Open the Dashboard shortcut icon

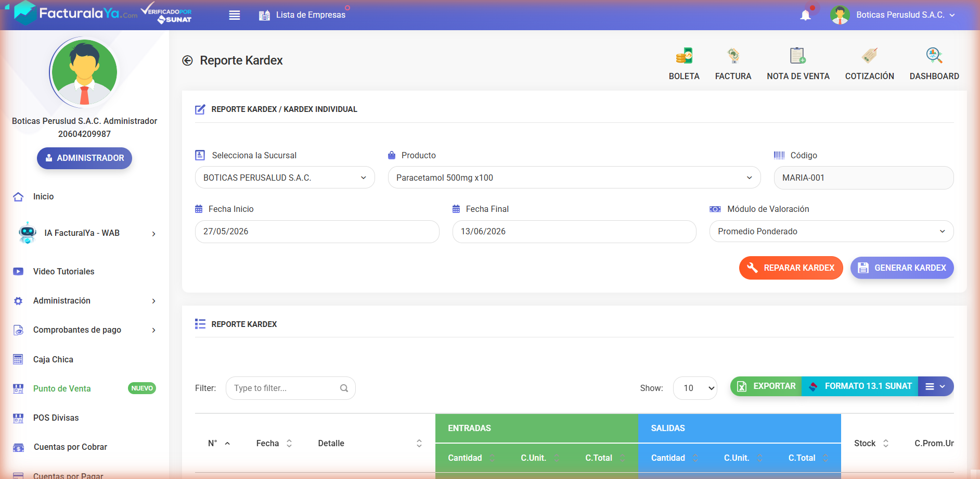(x=934, y=56)
